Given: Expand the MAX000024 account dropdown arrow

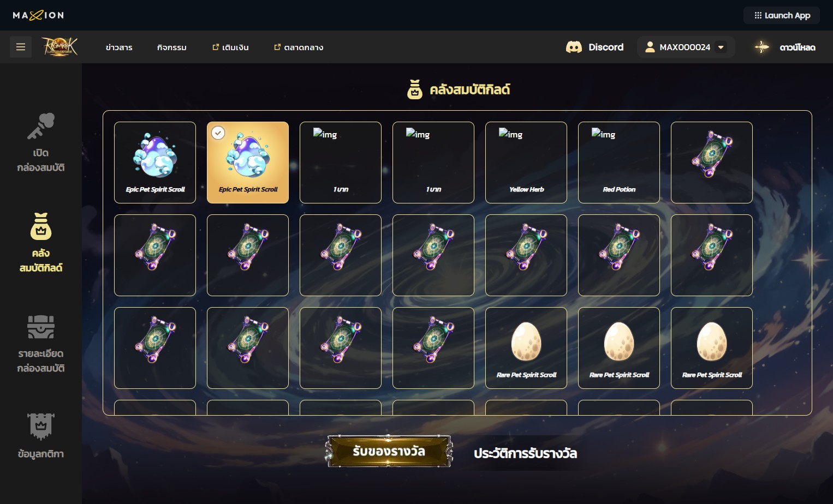Looking at the screenshot, I should click(721, 47).
